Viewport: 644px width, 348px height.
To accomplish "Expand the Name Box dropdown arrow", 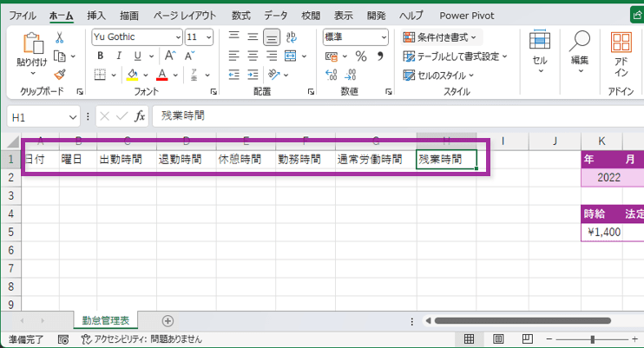I will [72, 118].
